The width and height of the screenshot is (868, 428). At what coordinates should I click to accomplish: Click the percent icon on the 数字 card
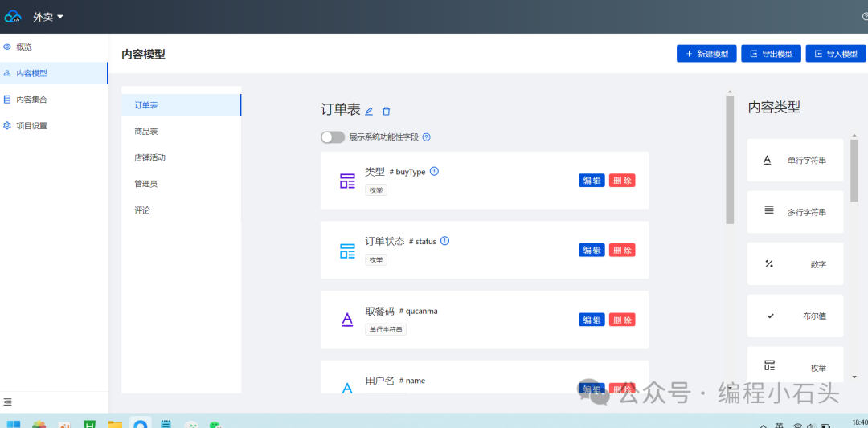(769, 263)
